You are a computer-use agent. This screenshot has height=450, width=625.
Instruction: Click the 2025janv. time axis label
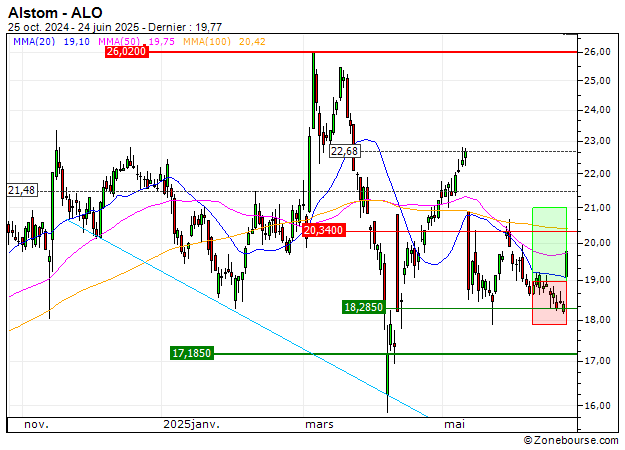[x=191, y=424]
